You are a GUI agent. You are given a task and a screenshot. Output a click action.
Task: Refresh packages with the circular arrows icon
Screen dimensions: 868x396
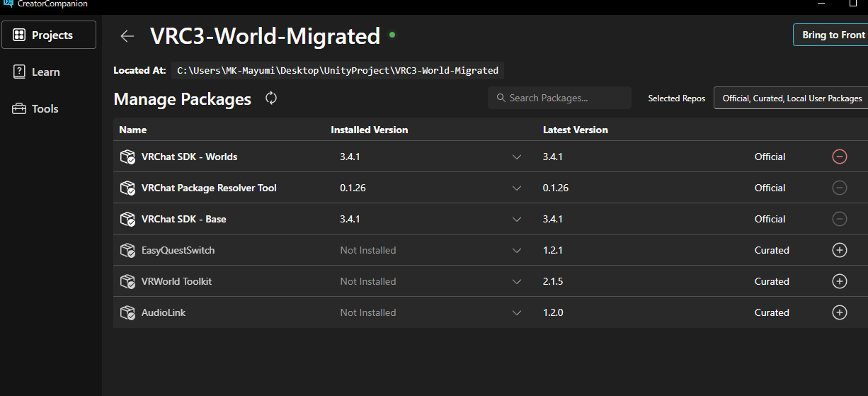pyautogui.click(x=270, y=98)
